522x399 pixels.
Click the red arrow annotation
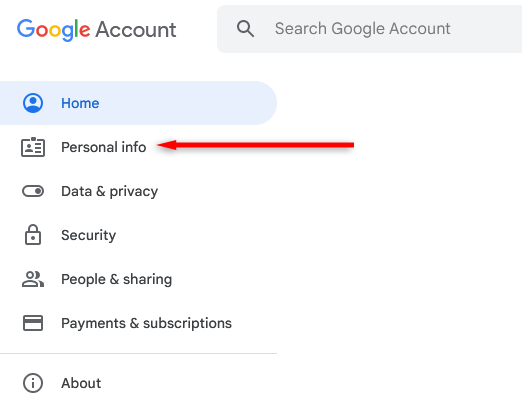(x=255, y=145)
